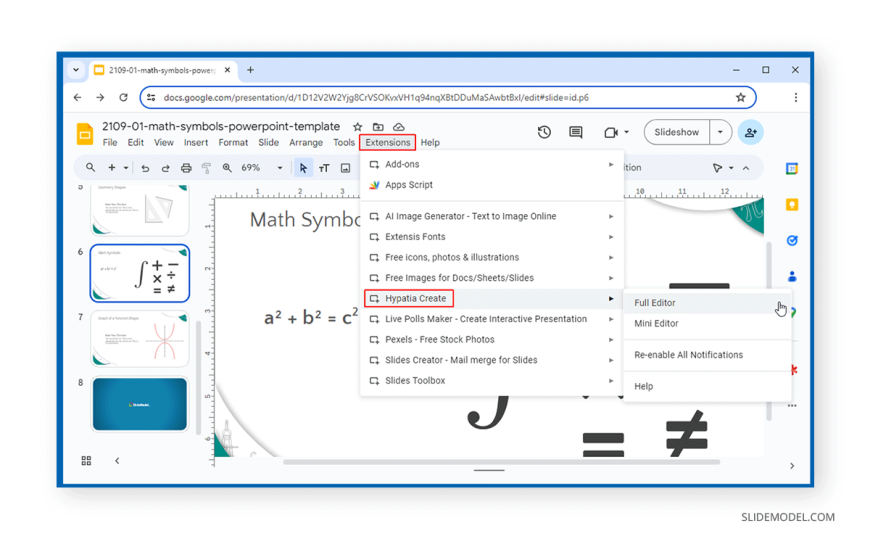Open the comments panel icon
This screenshot has height=539, width=870.
575,132
